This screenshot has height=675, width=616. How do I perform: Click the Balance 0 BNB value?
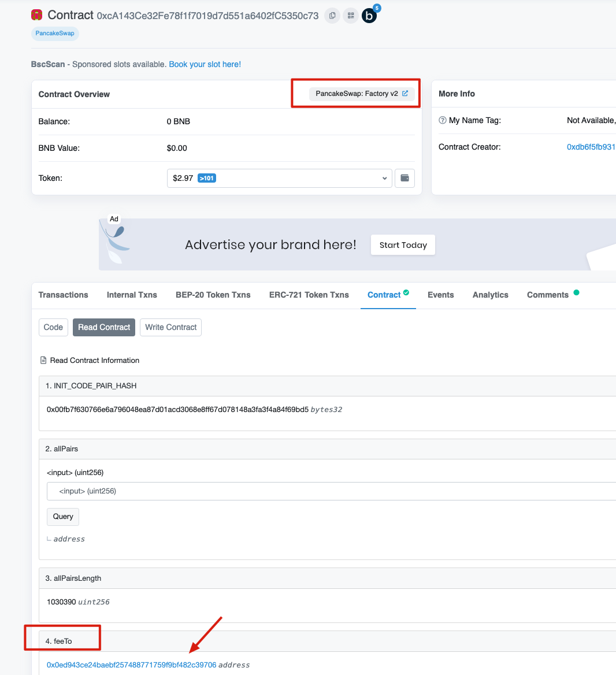point(178,121)
